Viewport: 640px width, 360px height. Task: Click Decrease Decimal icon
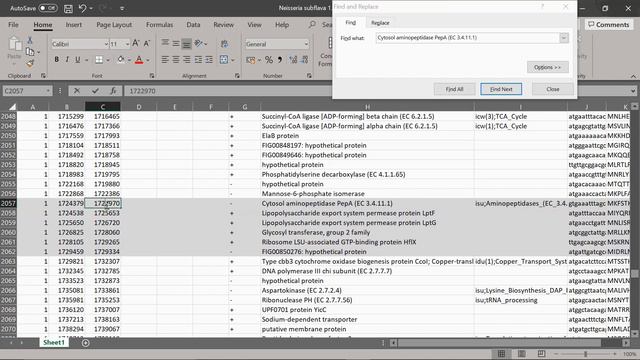[x=304, y=60]
